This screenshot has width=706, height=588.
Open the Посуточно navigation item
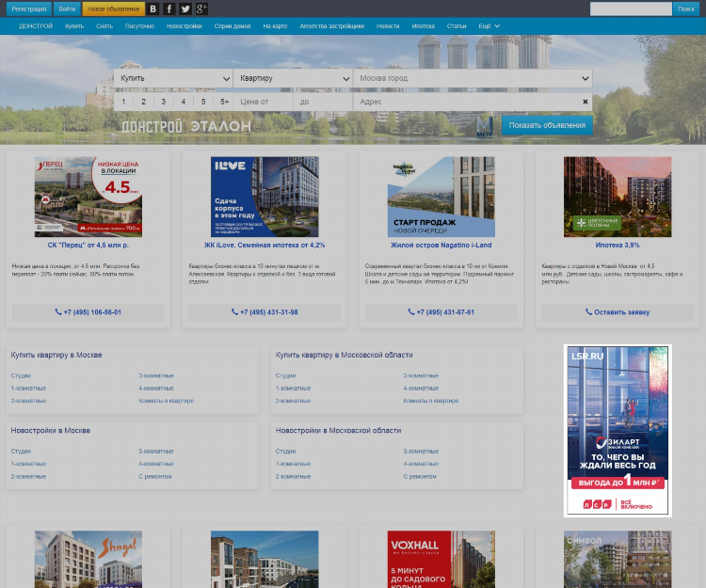coord(139,26)
